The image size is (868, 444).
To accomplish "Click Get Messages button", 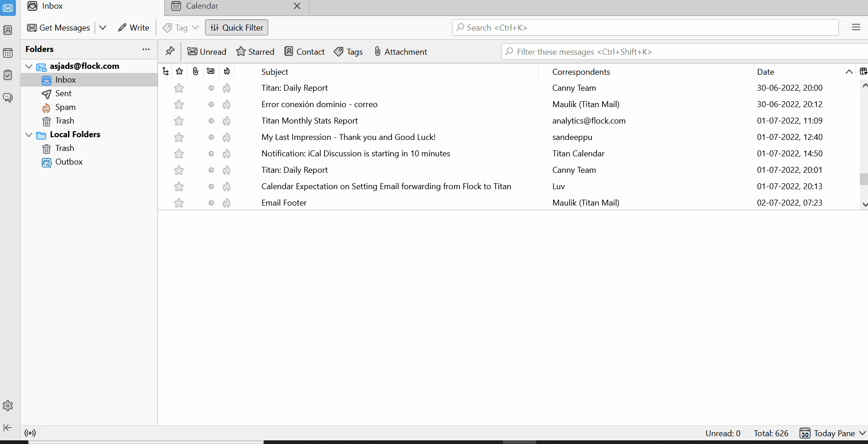I will click(59, 27).
